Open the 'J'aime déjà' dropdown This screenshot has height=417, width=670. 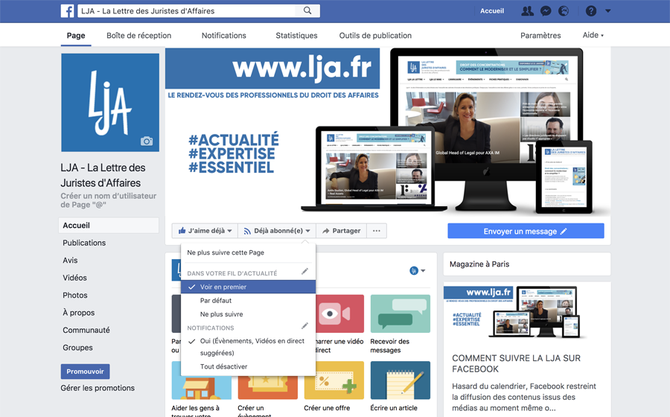205,231
